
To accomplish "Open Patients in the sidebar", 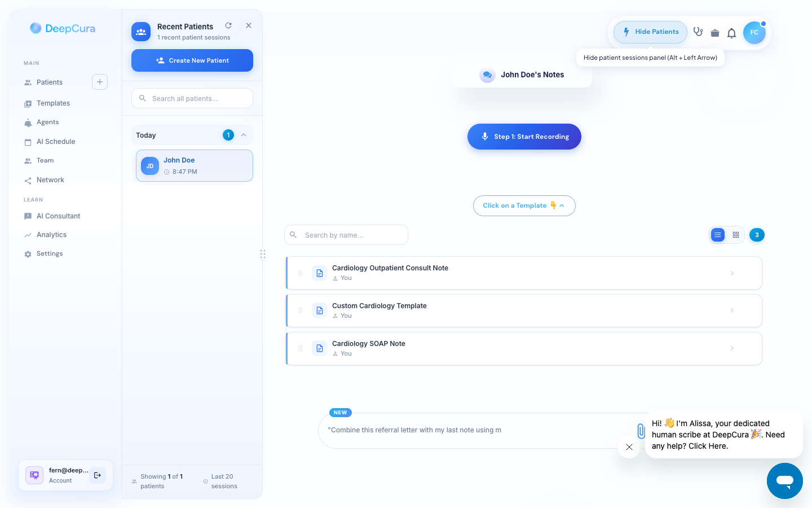I will pos(50,82).
